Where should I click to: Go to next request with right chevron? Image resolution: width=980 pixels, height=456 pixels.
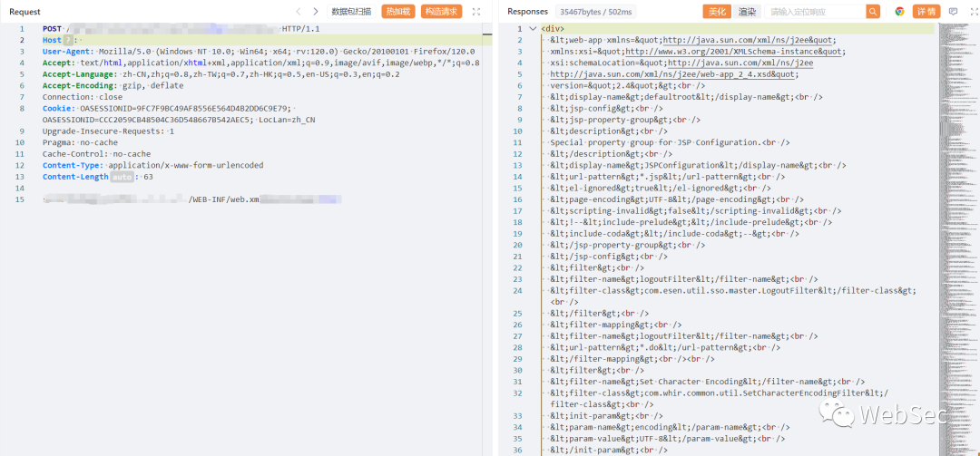pos(316,12)
